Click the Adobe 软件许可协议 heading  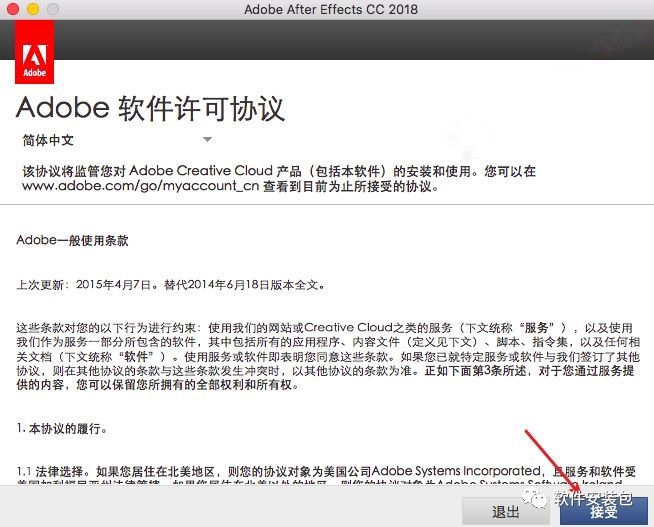tap(150, 109)
